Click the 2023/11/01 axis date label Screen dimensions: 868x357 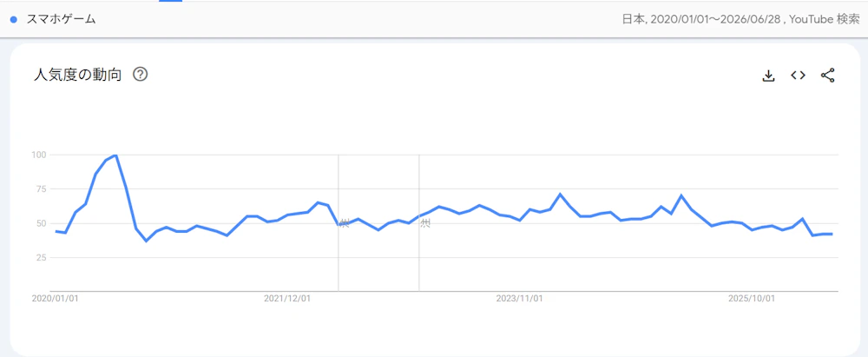click(x=519, y=299)
